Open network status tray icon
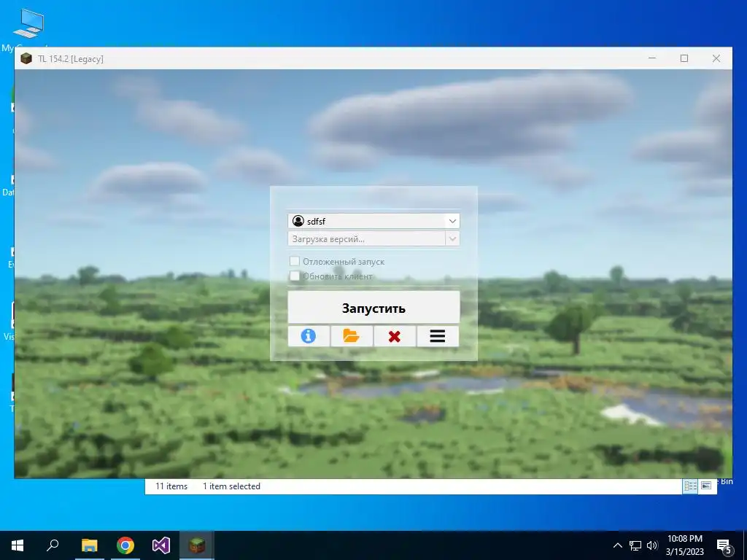This screenshot has height=560, width=747. (635, 545)
